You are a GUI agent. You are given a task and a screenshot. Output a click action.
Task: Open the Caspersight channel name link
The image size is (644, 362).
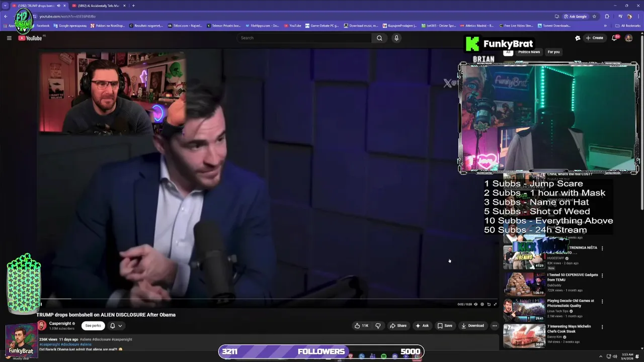click(60, 323)
